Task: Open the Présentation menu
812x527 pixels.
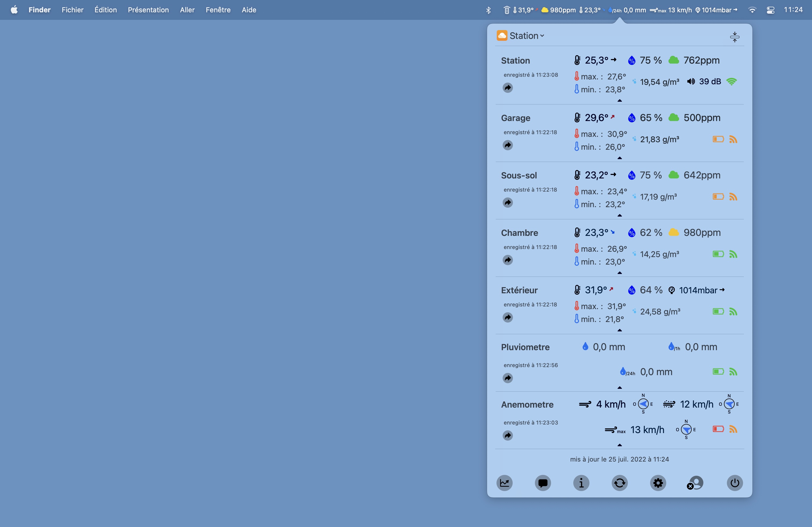Action: coord(148,10)
